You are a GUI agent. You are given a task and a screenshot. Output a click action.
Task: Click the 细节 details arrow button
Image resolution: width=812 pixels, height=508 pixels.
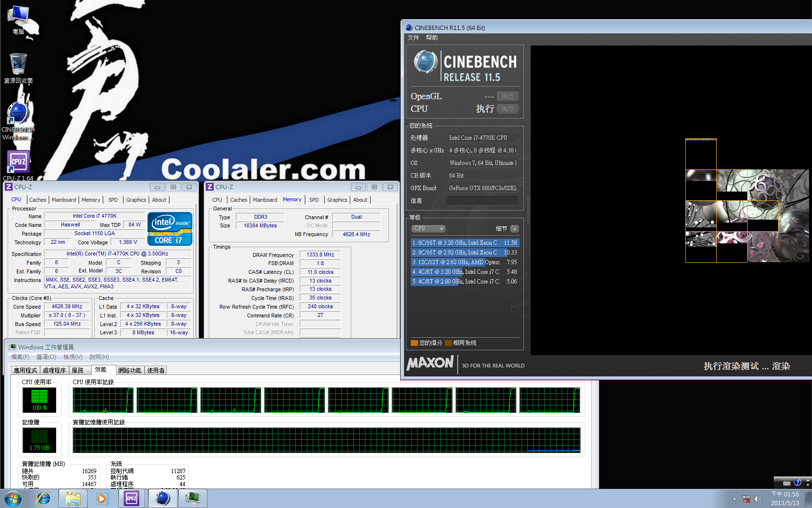click(x=514, y=229)
